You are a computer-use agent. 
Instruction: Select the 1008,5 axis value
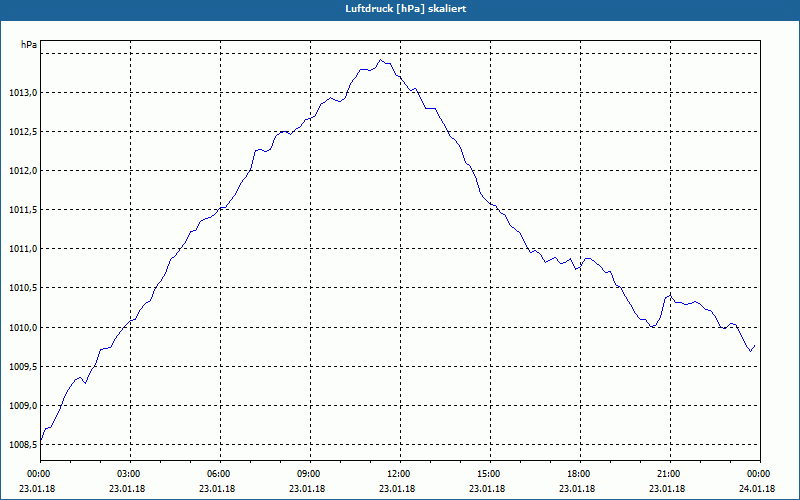tap(22, 445)
